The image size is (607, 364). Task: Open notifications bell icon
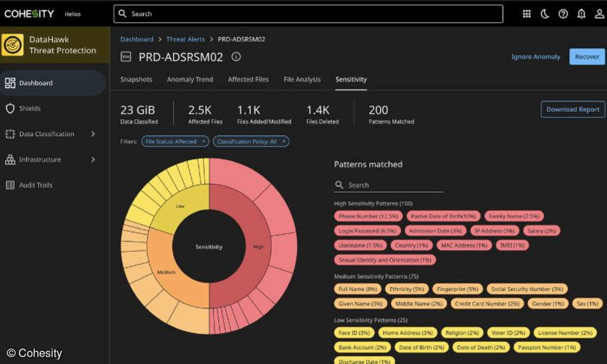pyautogui.click(x=581, y=14)
